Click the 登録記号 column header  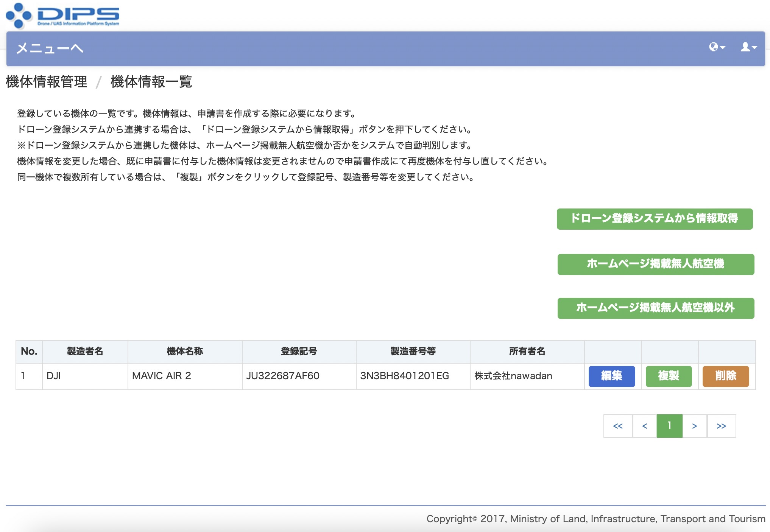[x=299, y=352]
